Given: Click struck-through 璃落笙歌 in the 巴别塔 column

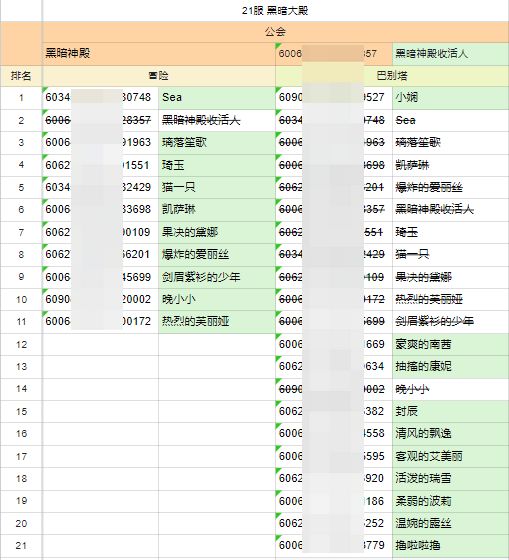Looking at the screenshot, I should point(450,142).
